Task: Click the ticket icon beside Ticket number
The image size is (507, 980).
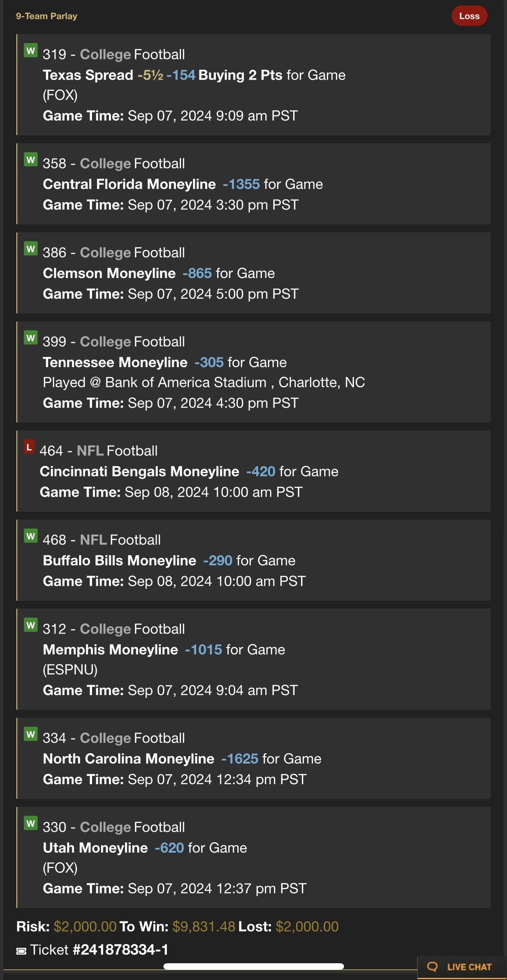Action: [x=21, y=951]
